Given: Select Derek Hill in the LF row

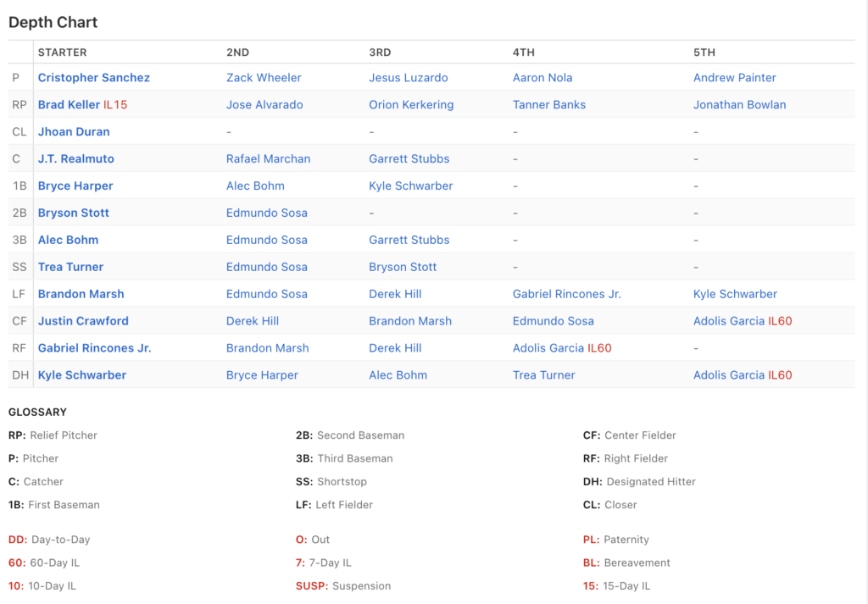Looking at the screenshot, I should (395, 294).
